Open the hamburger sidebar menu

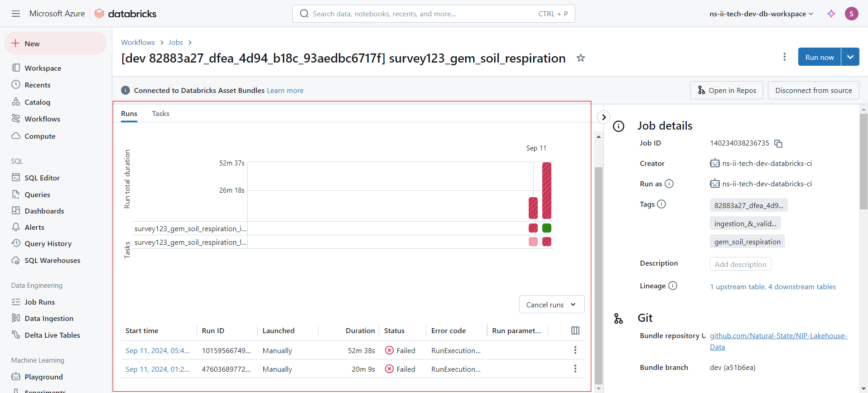pos(16,14)
